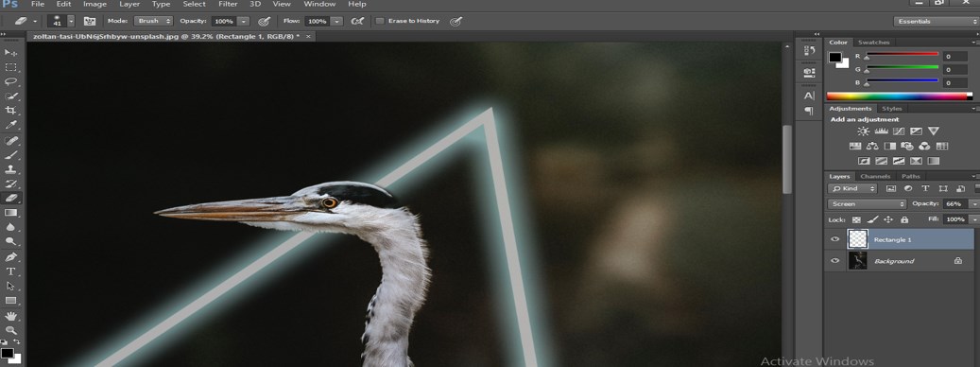Switch to the Channels tab
The height and width of the screenshot is (367, 980).
874,176
